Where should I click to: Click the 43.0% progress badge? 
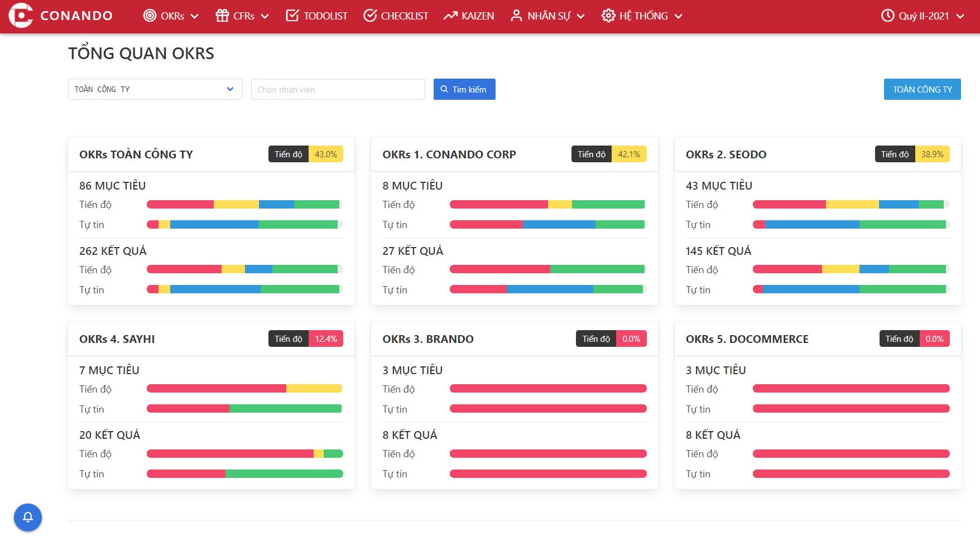pyautogui.click(x=326, y=154)
